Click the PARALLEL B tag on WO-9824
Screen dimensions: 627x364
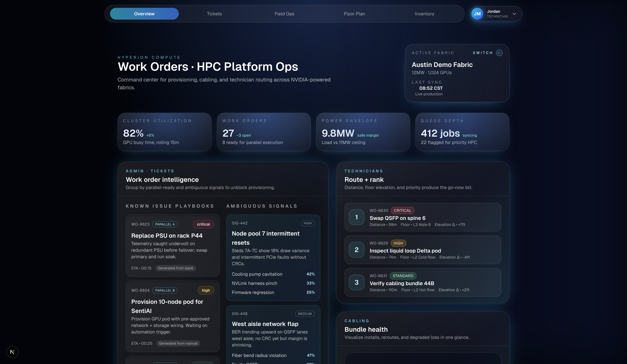pyautogui.click(x=165, y=290)
